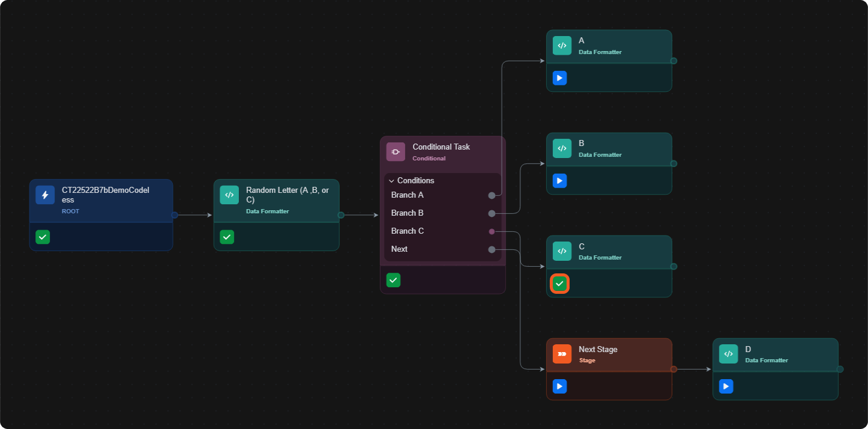This screenshot has height=429, width=868.
Task: Click the Data Formatter label on node D
Action: click(767, 361)
